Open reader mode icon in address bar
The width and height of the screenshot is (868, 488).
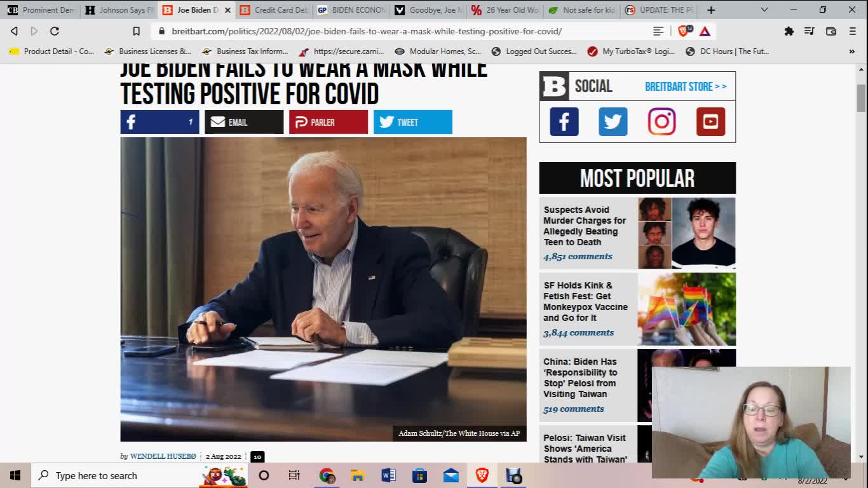point(658,31)
